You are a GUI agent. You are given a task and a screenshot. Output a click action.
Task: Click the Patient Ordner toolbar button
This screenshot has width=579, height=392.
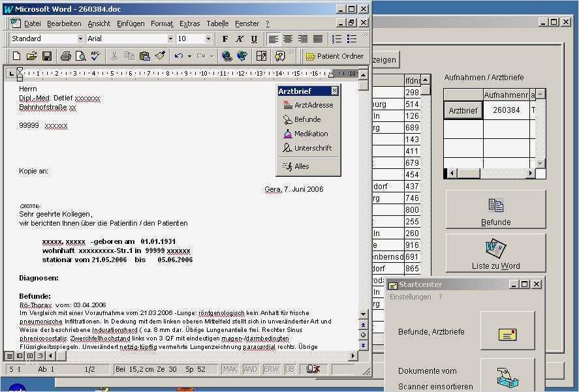(335, 56)
